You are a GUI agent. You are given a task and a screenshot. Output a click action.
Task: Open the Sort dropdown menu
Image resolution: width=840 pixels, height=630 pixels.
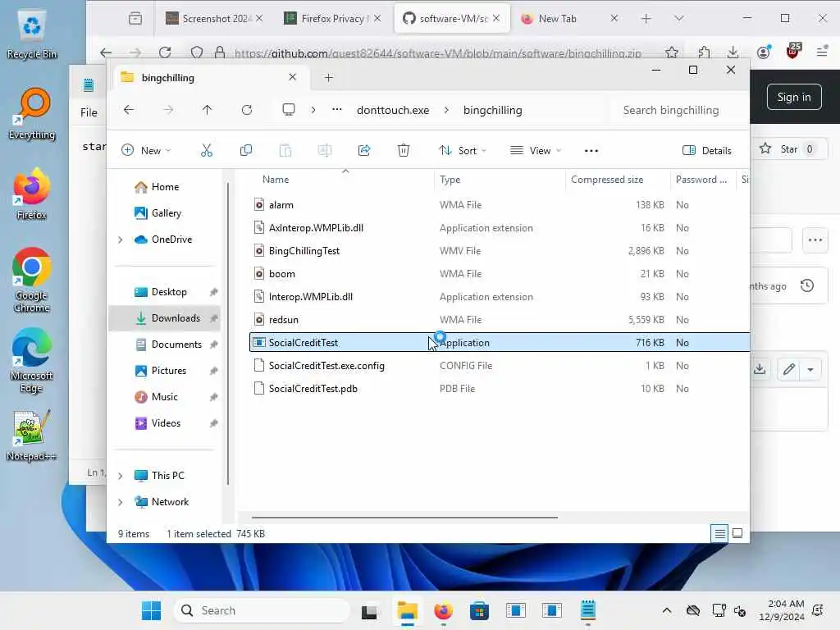coord(463,151)
